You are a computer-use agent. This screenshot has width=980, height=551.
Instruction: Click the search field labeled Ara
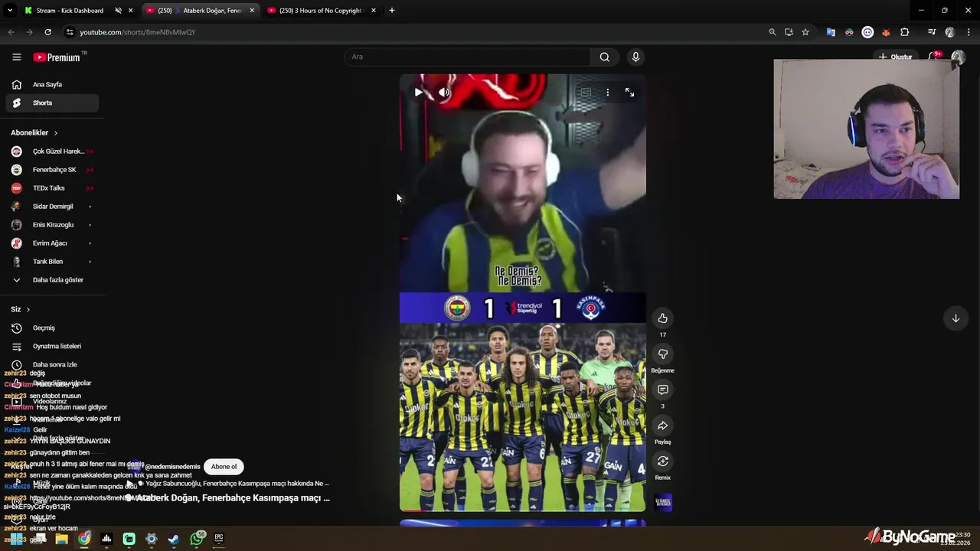467,57
